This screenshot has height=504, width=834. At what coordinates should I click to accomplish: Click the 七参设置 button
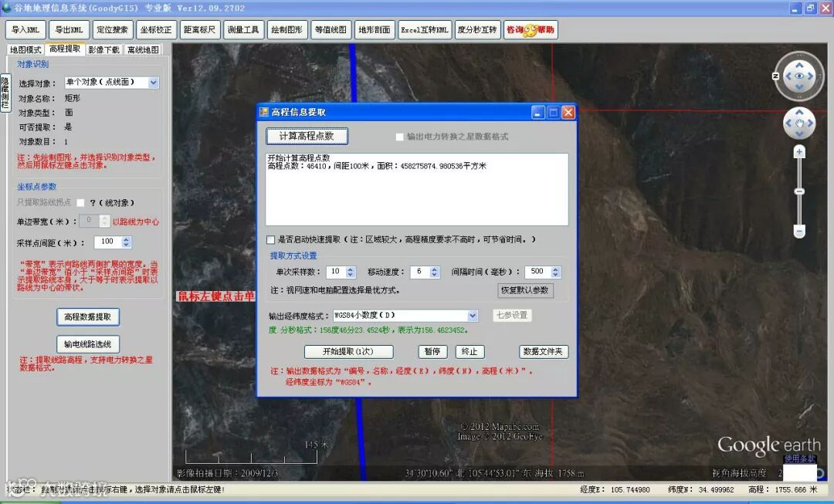[512, 315]
